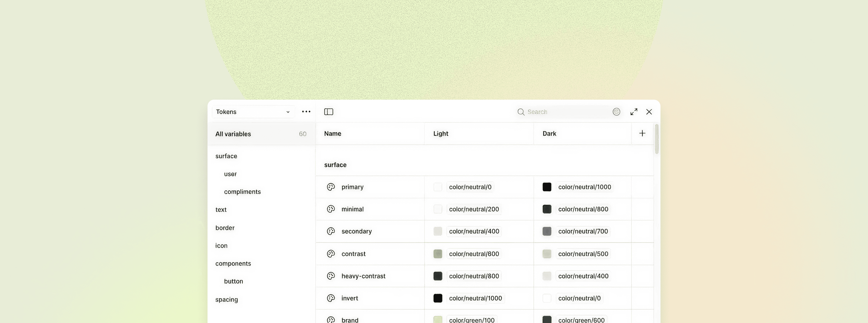868x323 pixels.
Task: Click the palette icon next to contrast
Action: (x=331, y=254)
